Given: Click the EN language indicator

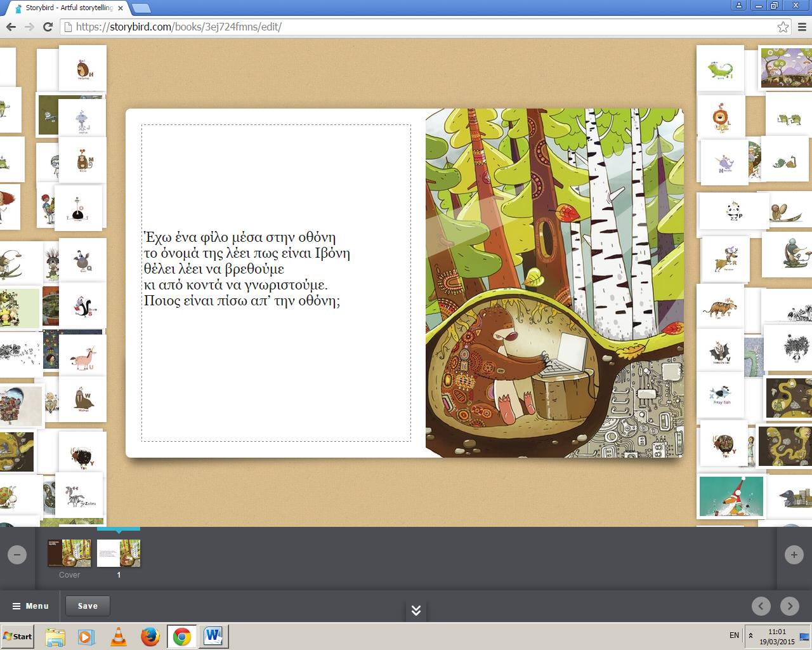Looking at the screenshot, I should point(734,635).
